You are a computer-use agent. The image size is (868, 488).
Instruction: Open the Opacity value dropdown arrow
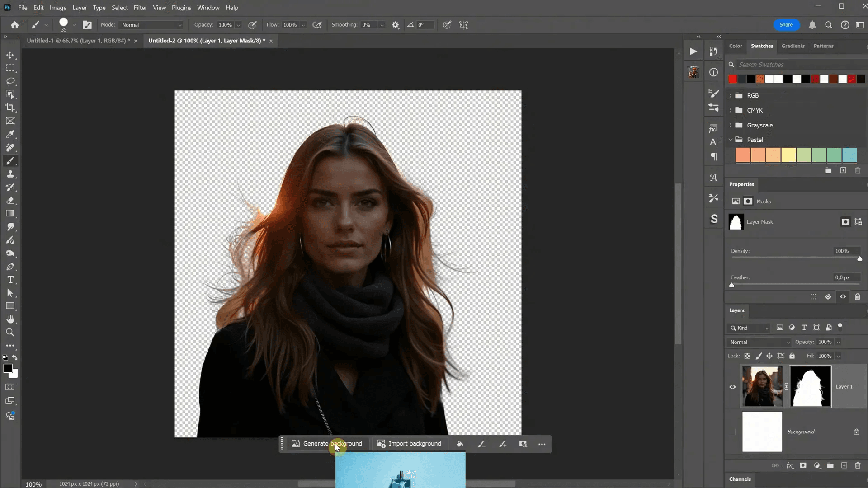(238, 25)
